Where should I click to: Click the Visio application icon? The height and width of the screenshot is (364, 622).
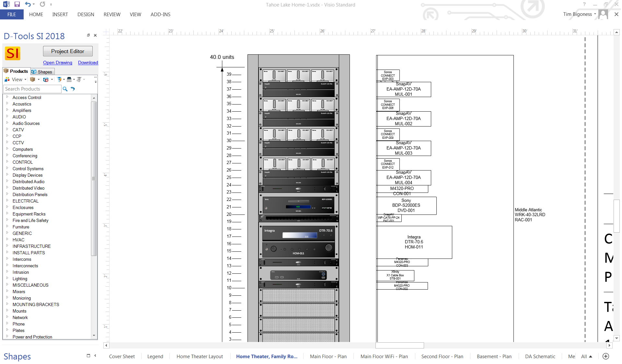point(6,4)
